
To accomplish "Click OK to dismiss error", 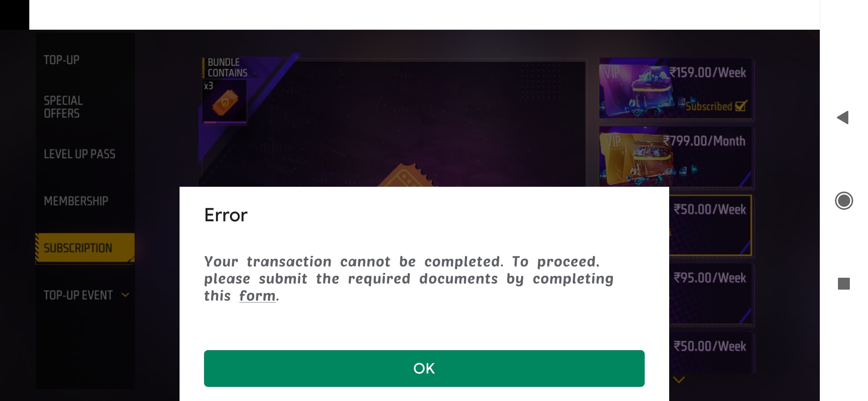I will click(424, 368).
